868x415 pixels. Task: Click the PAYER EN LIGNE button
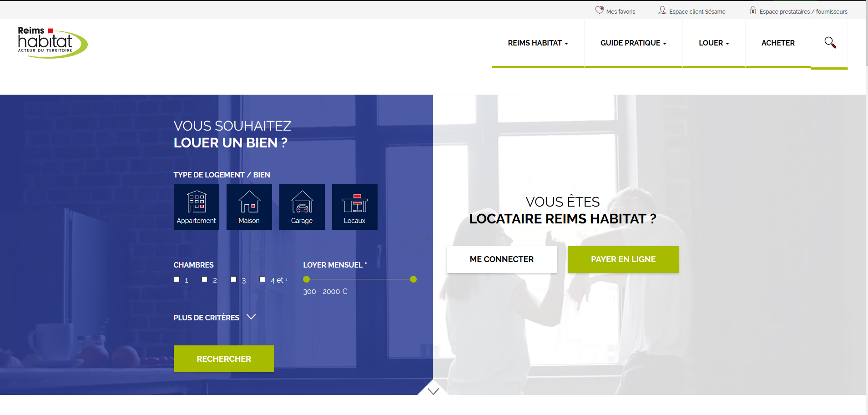(x=623, y=259)
